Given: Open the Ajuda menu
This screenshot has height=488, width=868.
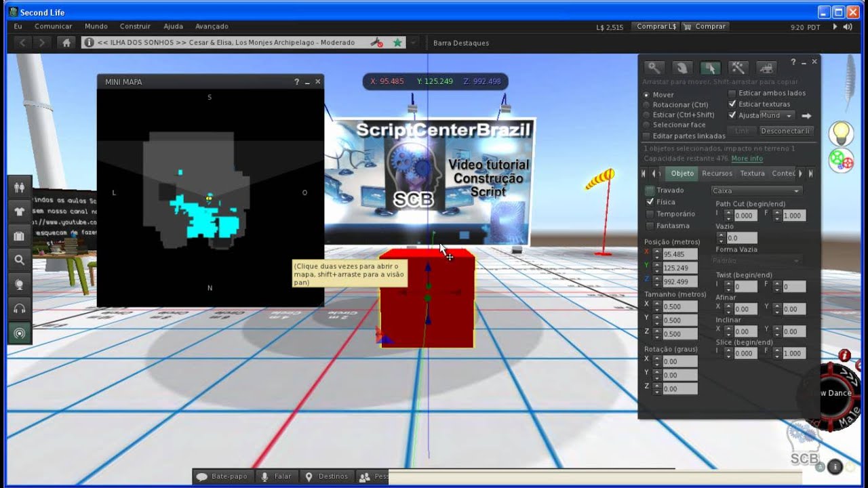Looking at the screenshot, I should pyautogui.click(x=174, y=26).
